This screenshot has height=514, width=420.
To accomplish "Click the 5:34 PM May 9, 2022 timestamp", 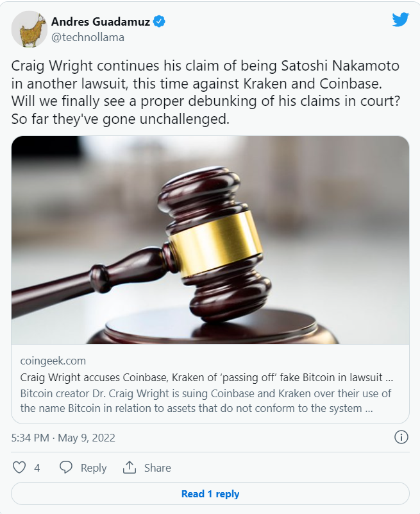I will [63, 438].
